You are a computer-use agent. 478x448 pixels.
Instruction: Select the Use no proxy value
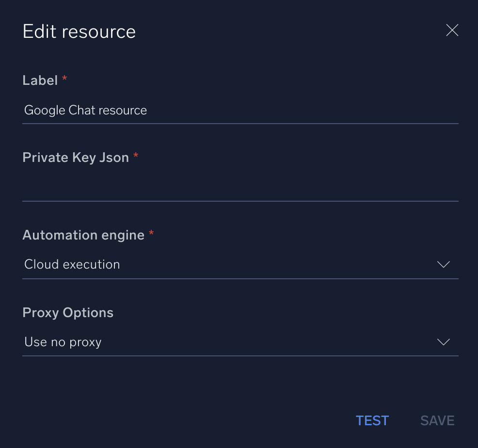point(63,342)
